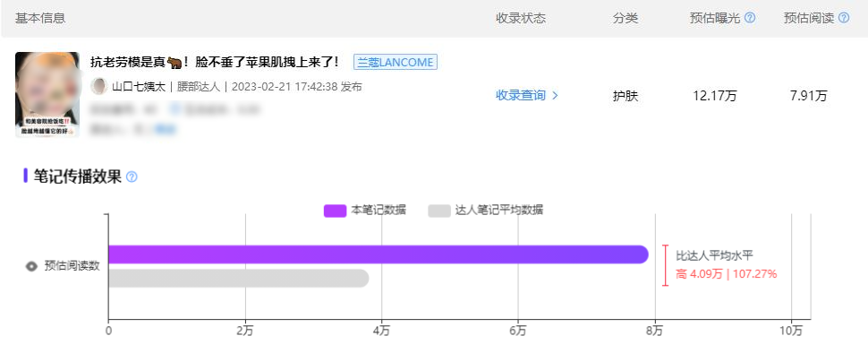Image resolution: width=868 pixels, height=353 pixels.
Task: Click the author name 山口七姨太
Action: (x=139, y=87)
